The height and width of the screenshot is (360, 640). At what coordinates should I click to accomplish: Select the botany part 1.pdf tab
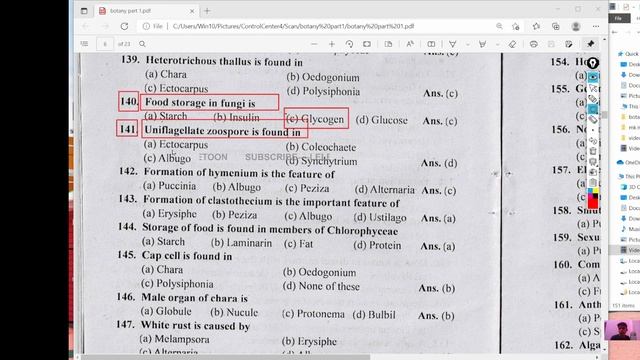tap(147, 11)
